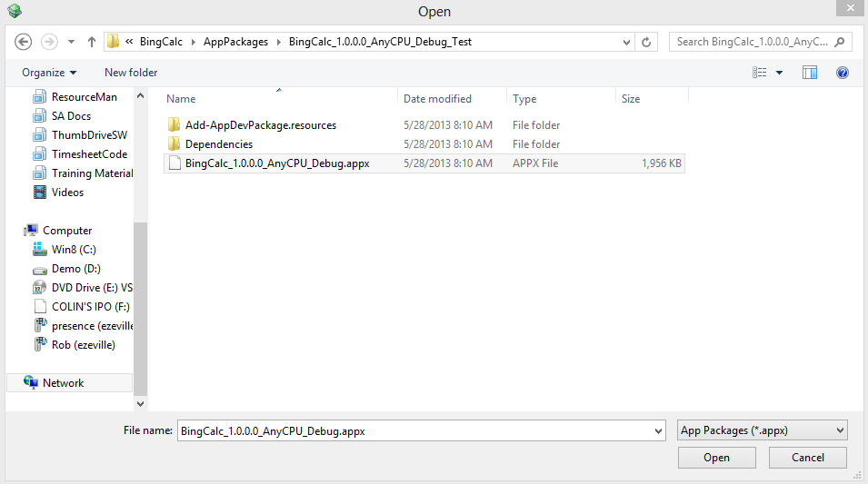This screenshot has width=868, height=484.
Task: Open Demo (D:) drive icon
Action: [x=39, y=270]
